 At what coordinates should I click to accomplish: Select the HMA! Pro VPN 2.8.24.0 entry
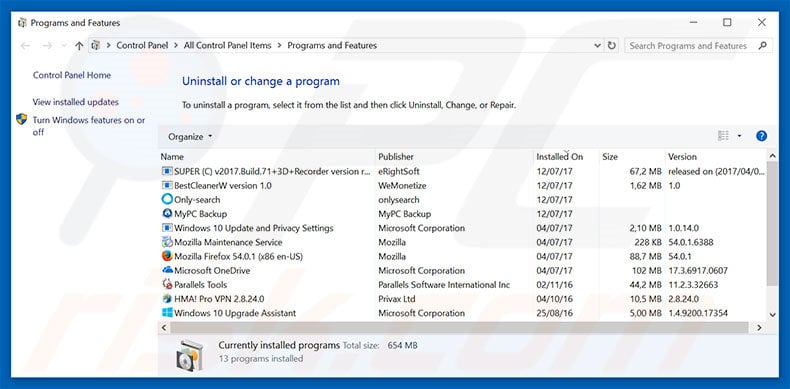pos(219,299)
